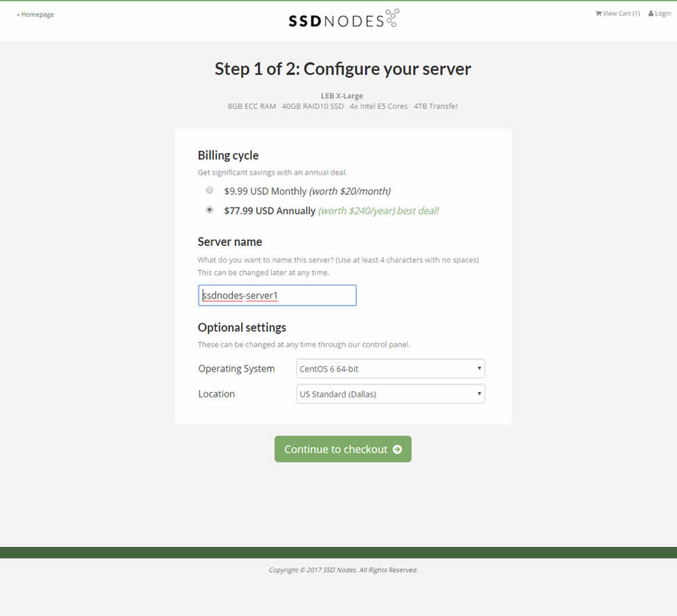This screenshot has width=677, height=616.
Task: Click the Login link
Action: click(663, 14)
